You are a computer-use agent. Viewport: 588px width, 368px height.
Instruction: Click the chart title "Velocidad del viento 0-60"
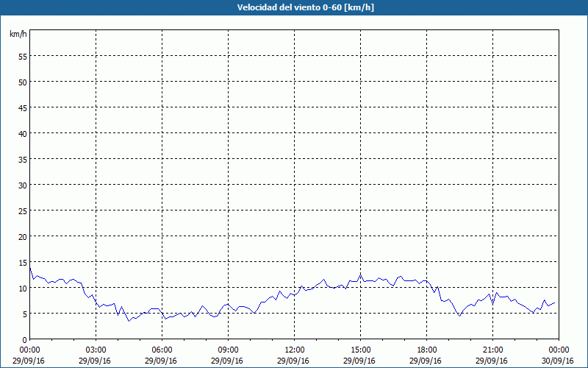[293, 7]
